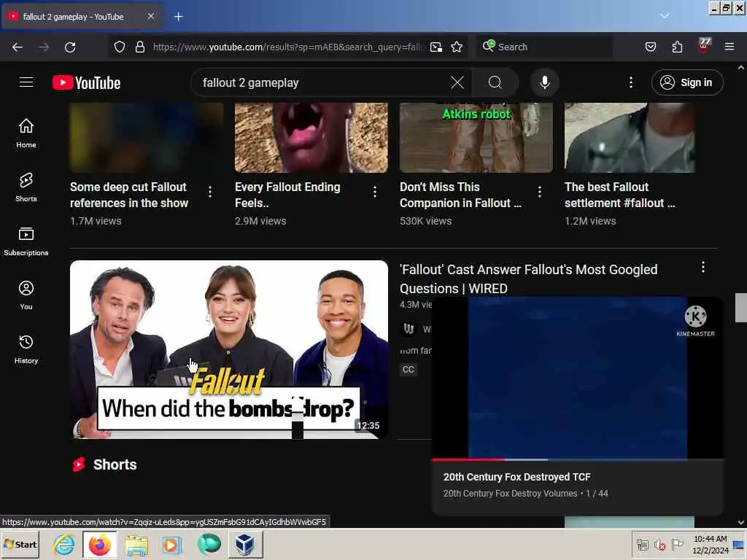Switch to Firefox in the taskbar
Image resolution: width=747 pixels, height=560 pixels.
click(99, 544)
